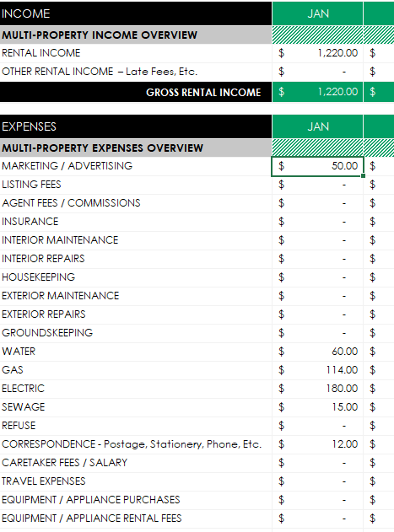Select the Sewage January 15.00 cell
This screenshot has width=394, height=532.
(317, 407)
